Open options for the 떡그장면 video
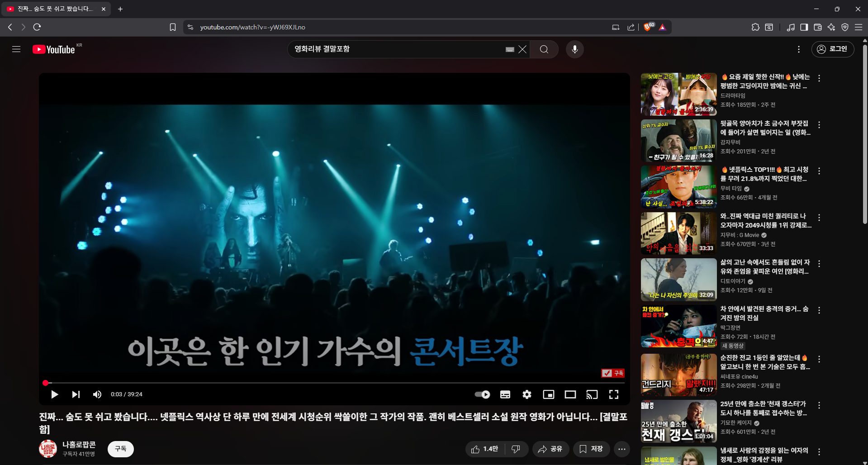This screenshot has height=465, width=868. [x=819, y=310]
